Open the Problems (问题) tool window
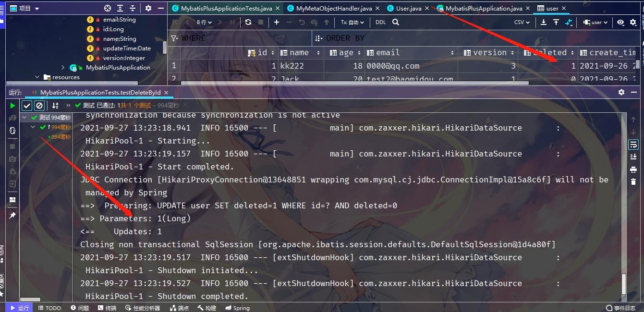The width and height of the screenshot is (644, 312). pos(80,308)
